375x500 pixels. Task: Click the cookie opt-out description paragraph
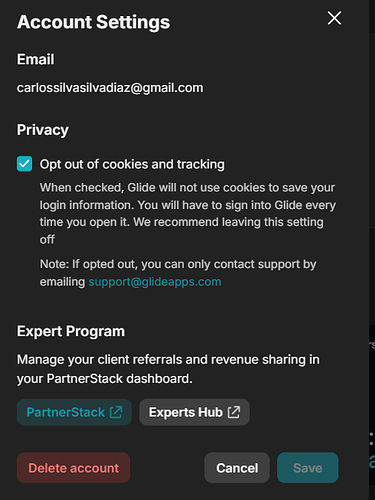pos(188,213)
